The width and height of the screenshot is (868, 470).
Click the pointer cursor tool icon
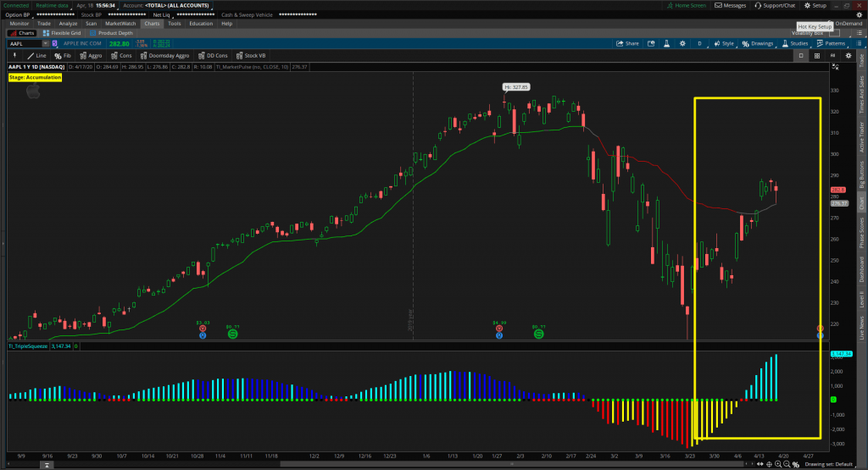tap(14, 55)
